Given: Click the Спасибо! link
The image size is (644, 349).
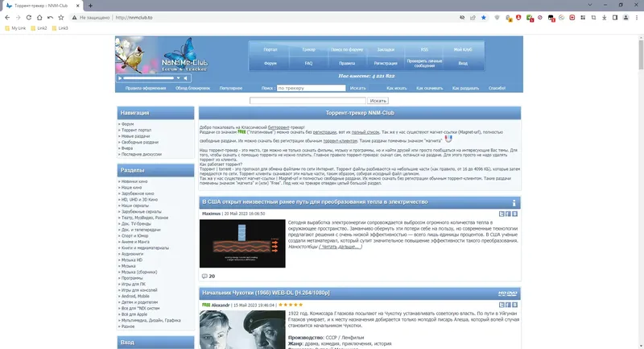Looking at the screenshot, I should click(x=497, y=89).
